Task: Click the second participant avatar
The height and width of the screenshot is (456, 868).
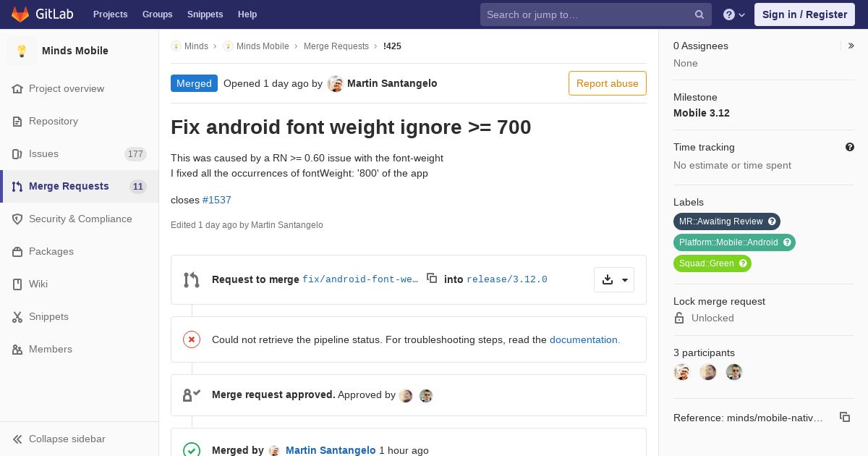Action: [x=708, y=372]
